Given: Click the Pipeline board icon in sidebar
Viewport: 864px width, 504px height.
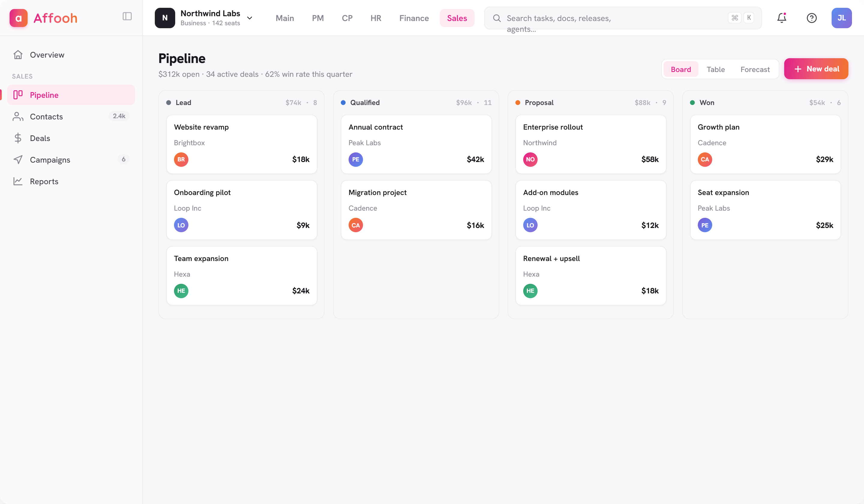Looking at the screenshot, I should tap(18, 94).
